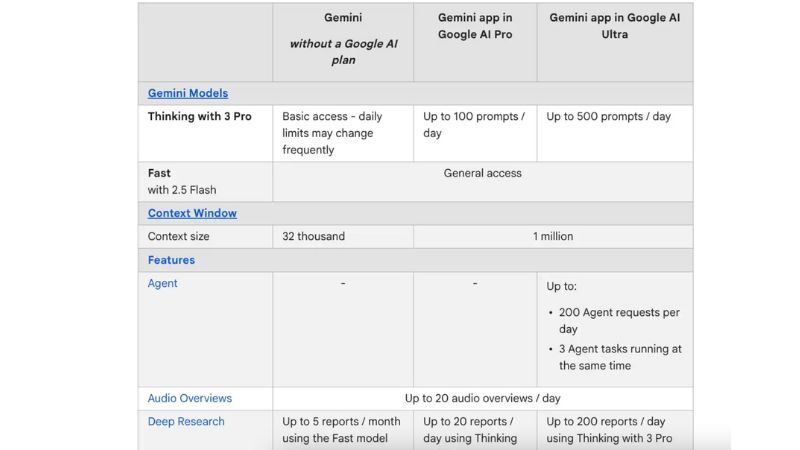Select the Google AI Ultra column header
Viewport: 800px width, 450px height.
[614, 26]
